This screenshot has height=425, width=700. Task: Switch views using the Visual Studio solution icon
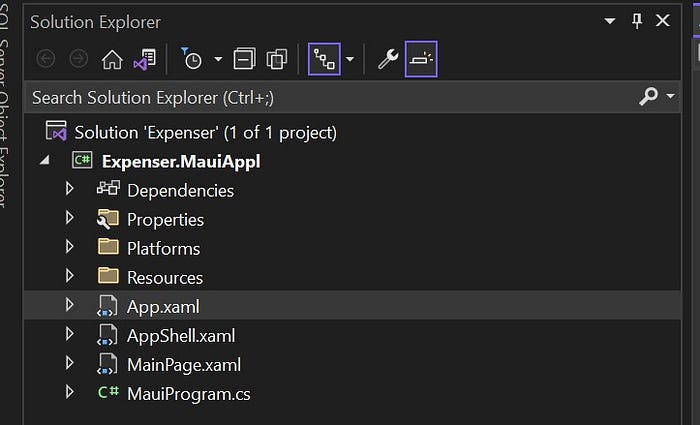click(145, 59)
